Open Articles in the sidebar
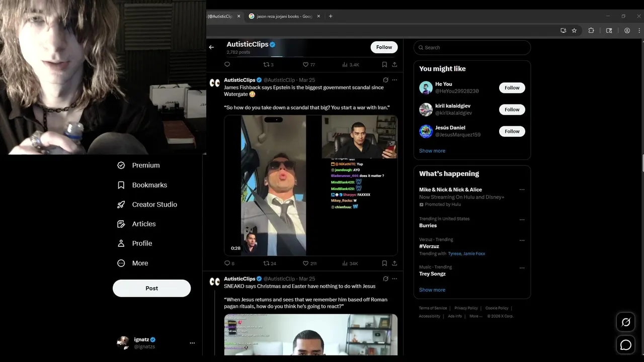This screenshot has width=644, height=362. [x=136, y=224]
